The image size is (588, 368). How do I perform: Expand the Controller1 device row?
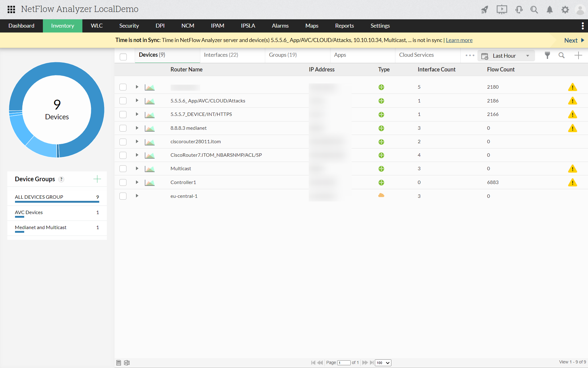pos(137,182)
